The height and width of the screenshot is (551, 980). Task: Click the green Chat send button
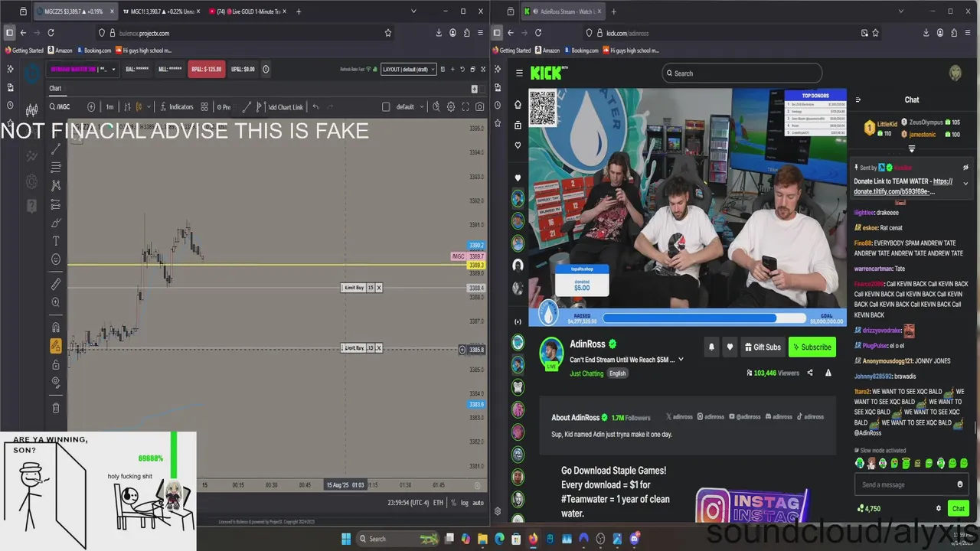[958, 508]
